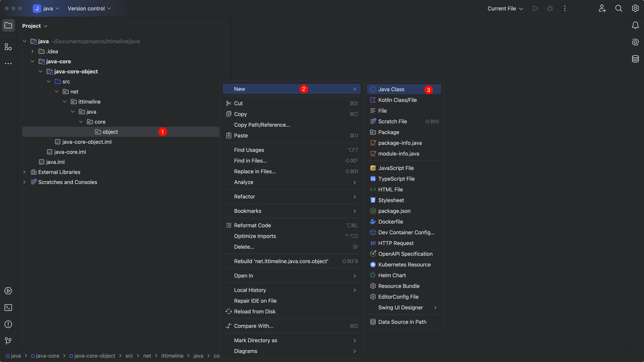The height and width of the screenshot is (362, 644).
Task: Open the Structure tool window icon
Action: tap(8, 47)
